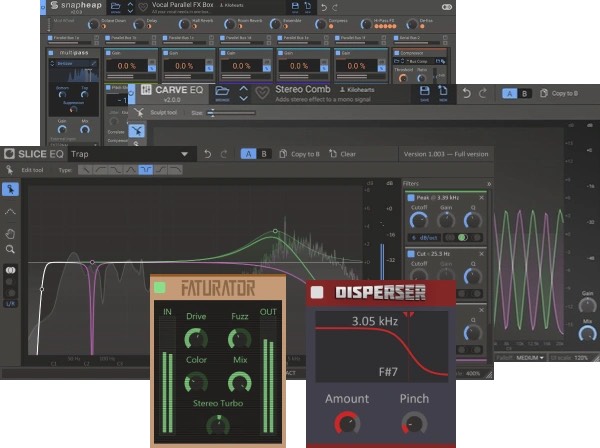This screenshot has height=448, width=600.
Task: Remove the Cut < 25.3 Hz filter
Action: point(481,254)
